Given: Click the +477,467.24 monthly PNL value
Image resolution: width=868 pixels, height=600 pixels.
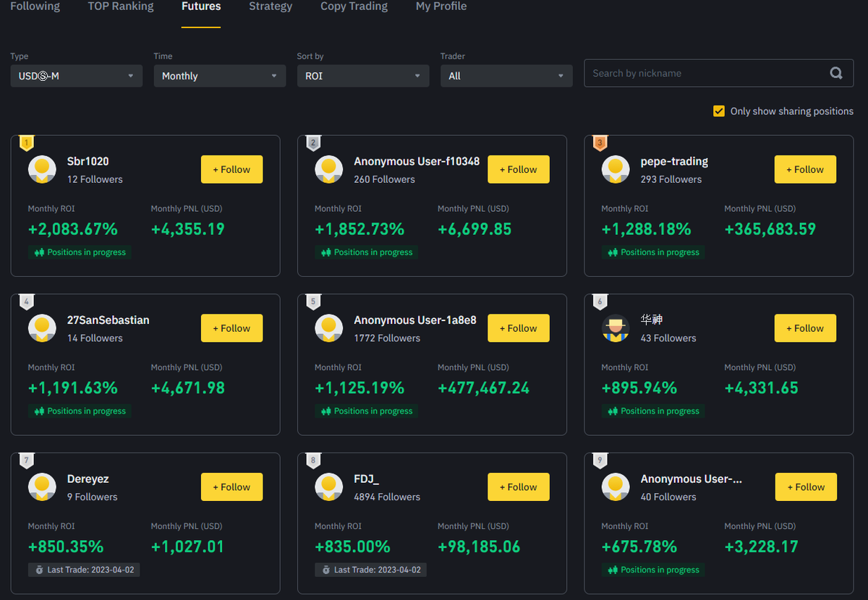Looking at the screenshot, I should 483,388.
